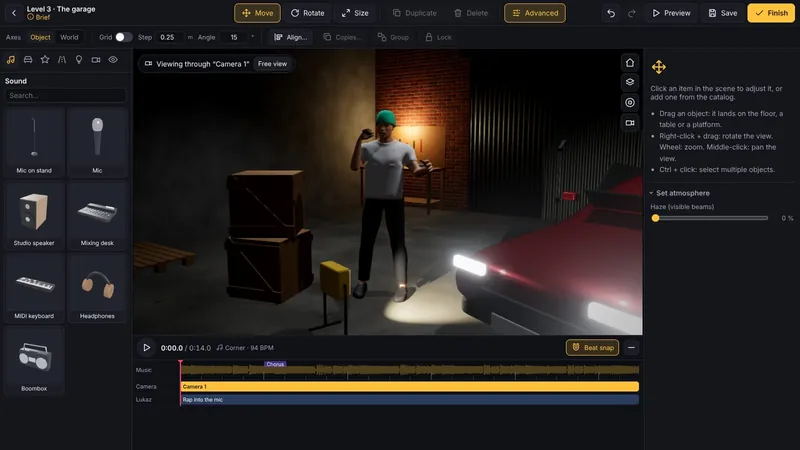
Task: Select the Boombox item
Action: pos(34,361)
